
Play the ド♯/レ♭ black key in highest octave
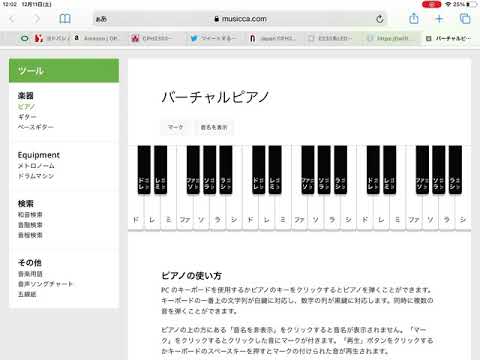pyautogui.click(x=373, y=169)
